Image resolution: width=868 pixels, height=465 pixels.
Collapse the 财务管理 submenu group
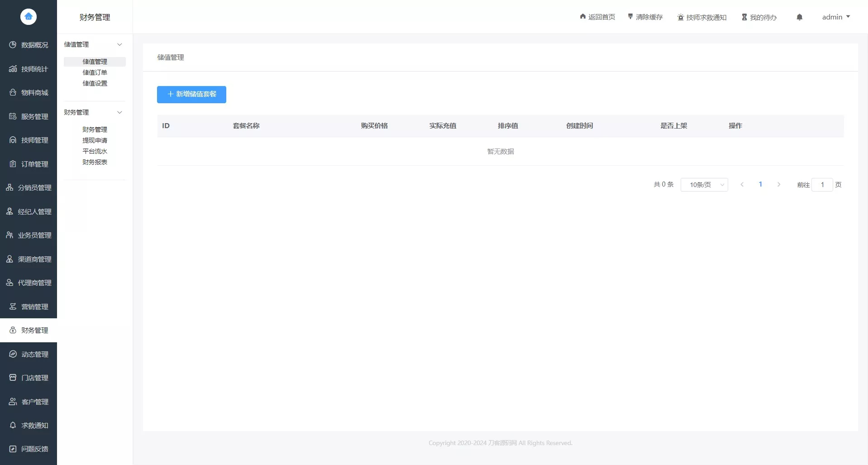(119, 112)
